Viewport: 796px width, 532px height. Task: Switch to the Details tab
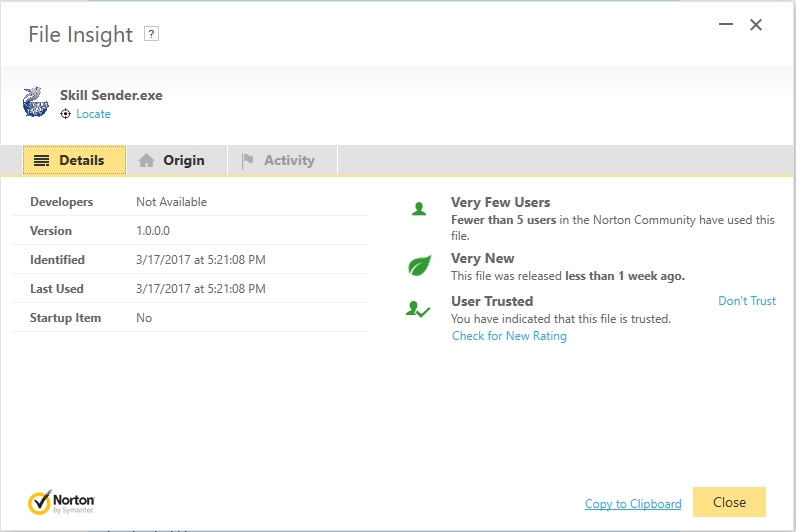(74, 160)
